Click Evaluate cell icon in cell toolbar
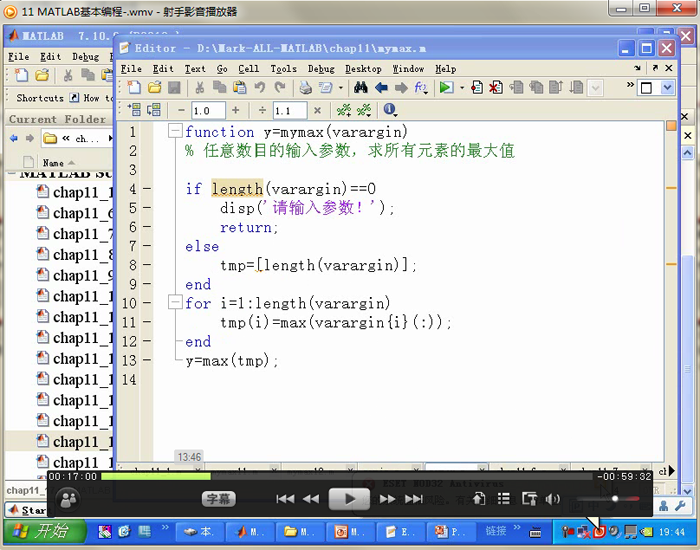Viewport: 700px width, 550px height. tap(134, 110)
